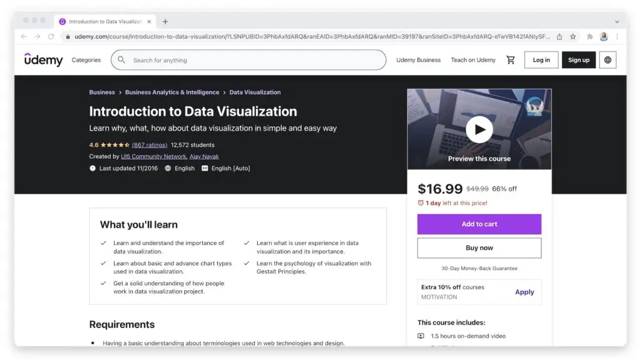Viewport: 641px width, 364px height.
Task: Click the 1 day left at this price text
Action: coord(456,203)
